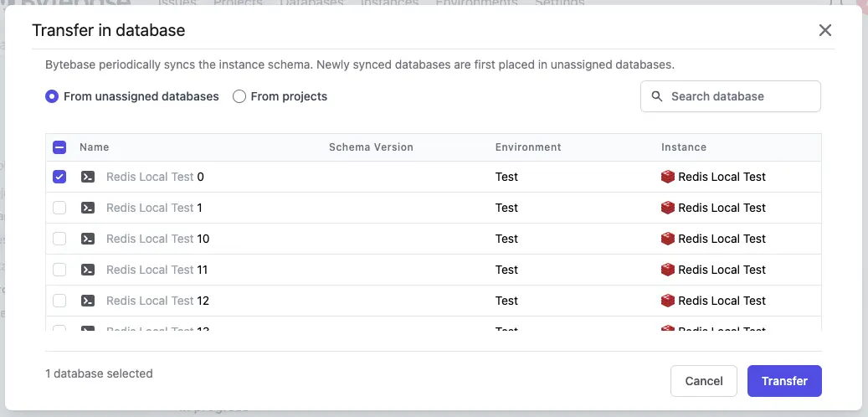Click Redis instance icon in database 1 row
Screen dimensions: 868x417
[668, 208]
